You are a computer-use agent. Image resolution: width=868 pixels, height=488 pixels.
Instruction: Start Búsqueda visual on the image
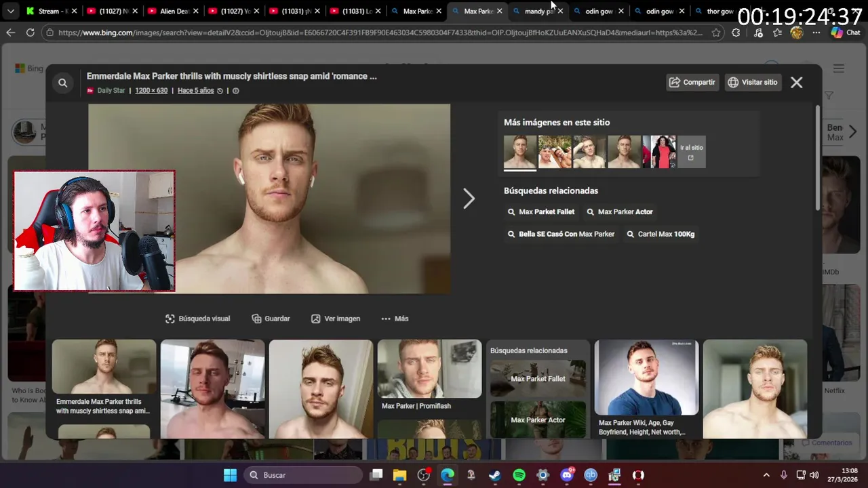click(198, 319)
